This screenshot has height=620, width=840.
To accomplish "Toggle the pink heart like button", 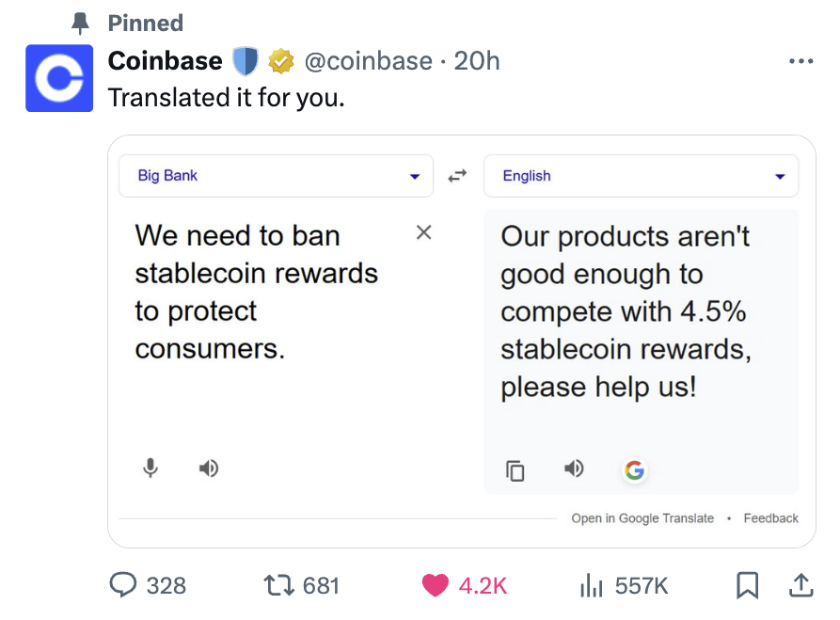I will 435,585.
